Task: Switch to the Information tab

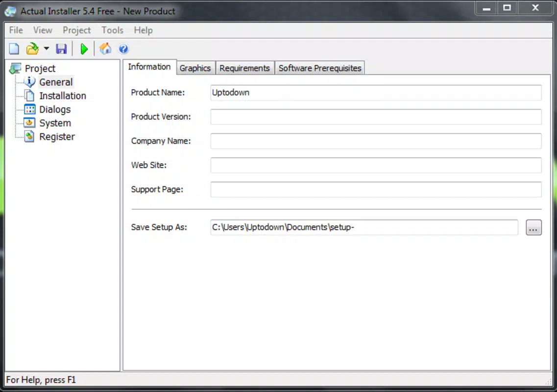Action: 149,67
